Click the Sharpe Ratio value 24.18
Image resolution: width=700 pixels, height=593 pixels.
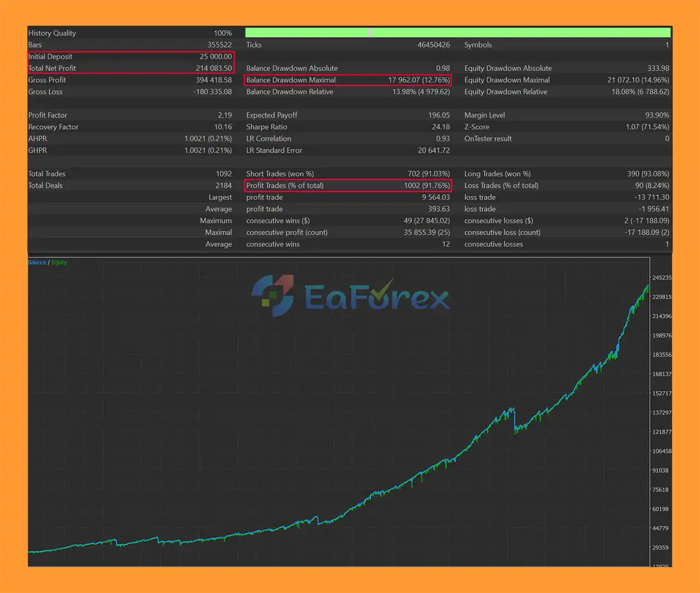click(440, 127)
